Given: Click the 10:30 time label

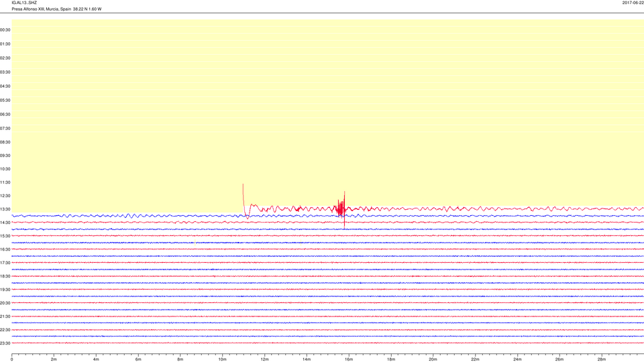Looking at the screenshot, I should point(5,169).
